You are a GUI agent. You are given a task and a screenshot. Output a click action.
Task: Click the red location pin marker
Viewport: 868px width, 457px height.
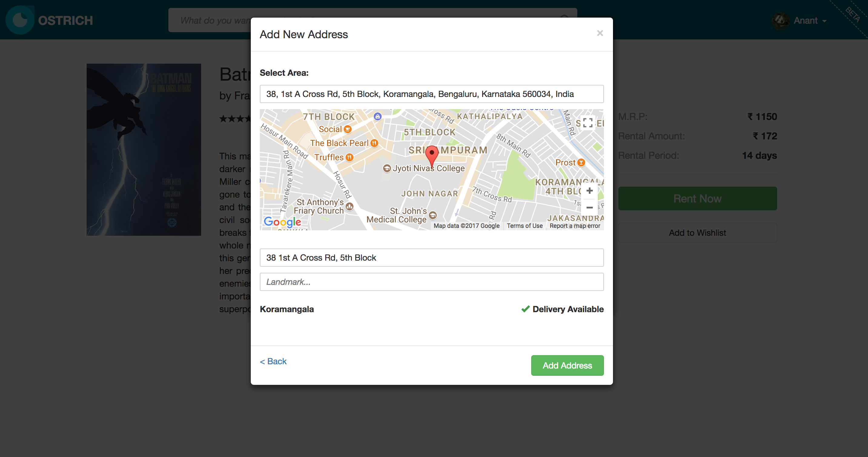click(x=432, y=155)
